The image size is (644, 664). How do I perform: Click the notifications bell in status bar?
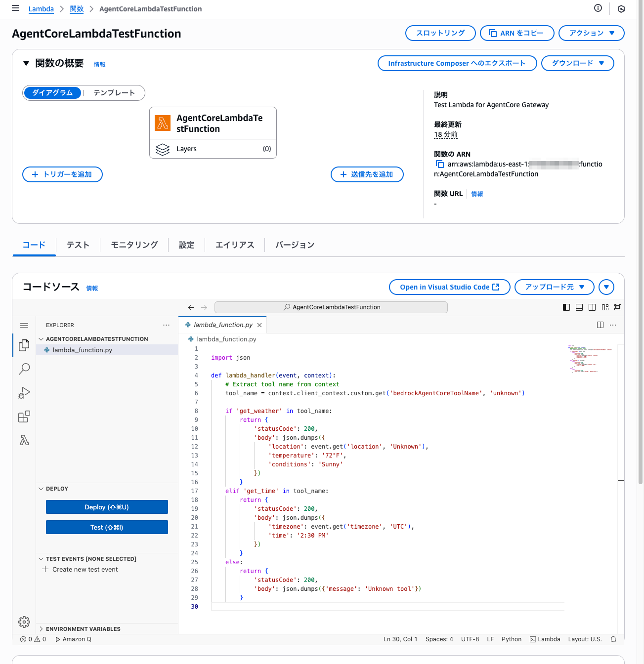[x=613, y=639]
